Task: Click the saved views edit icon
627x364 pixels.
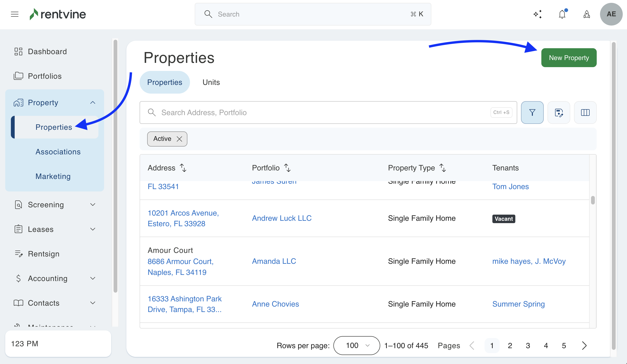Action: 559,112
